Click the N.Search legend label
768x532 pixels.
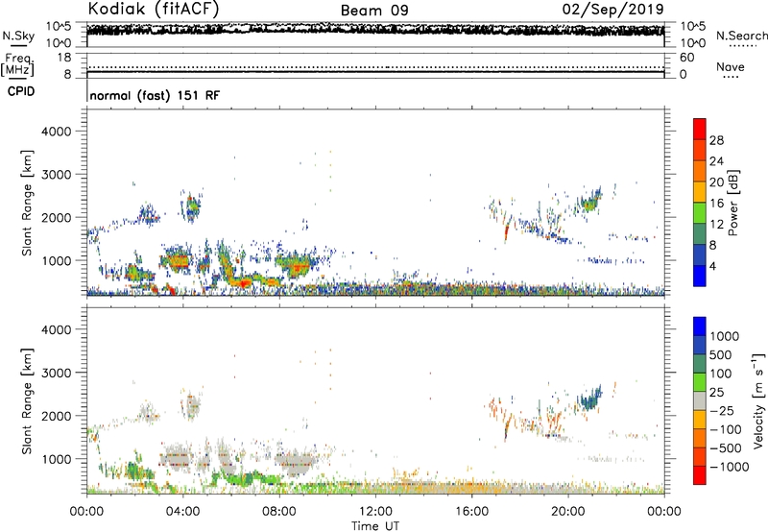(x=741, y=36)
